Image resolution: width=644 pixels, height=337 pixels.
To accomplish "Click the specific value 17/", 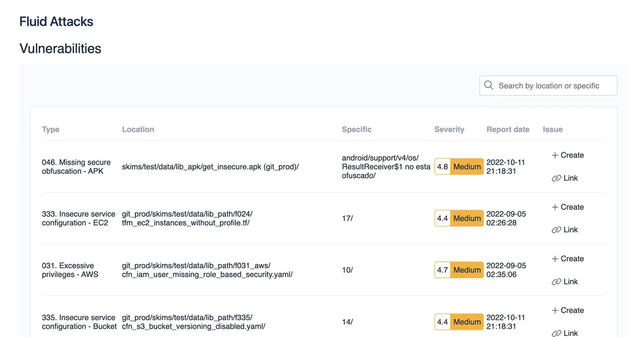I will pos(347,218).
